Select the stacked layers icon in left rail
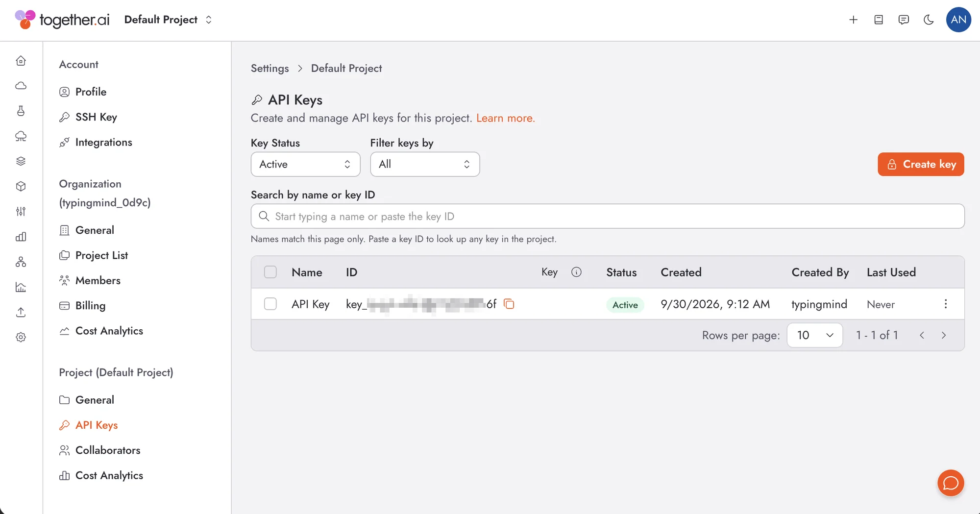The image size is (980, 514). [21, 161]
